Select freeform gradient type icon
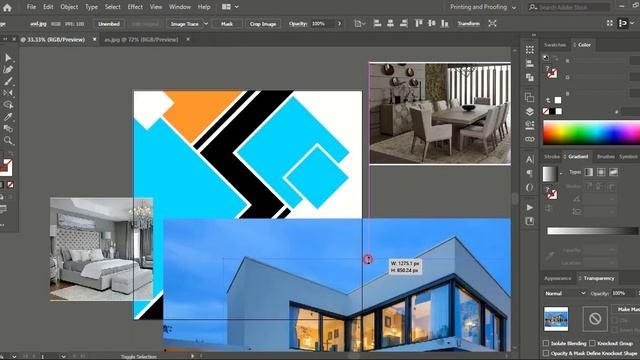The width and height of the screenshot is (640, 360). coord(613,172)
